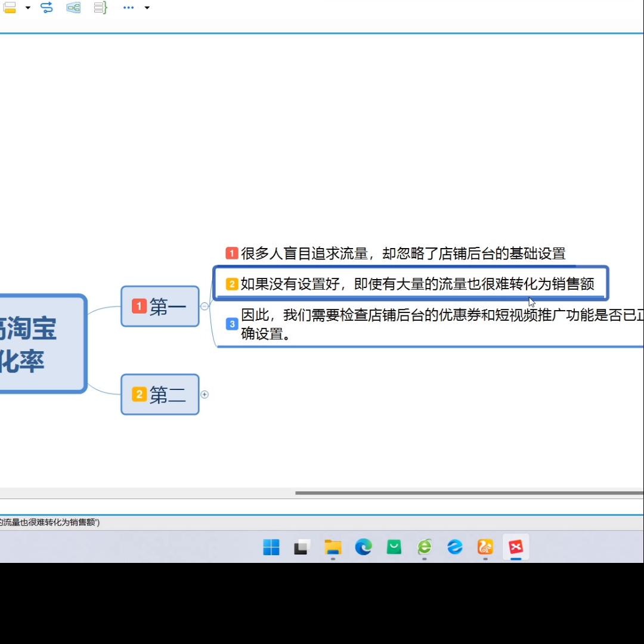Click the yellow topic/subtopic toolbar icon
The width and height of the screenshot is (644, 644).
tap(9, 7)
